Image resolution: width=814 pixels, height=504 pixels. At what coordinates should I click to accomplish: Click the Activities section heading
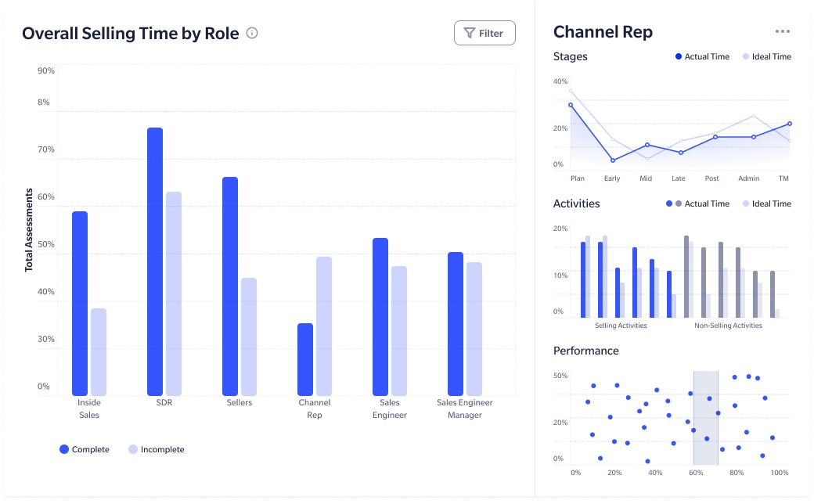[577, 203]
